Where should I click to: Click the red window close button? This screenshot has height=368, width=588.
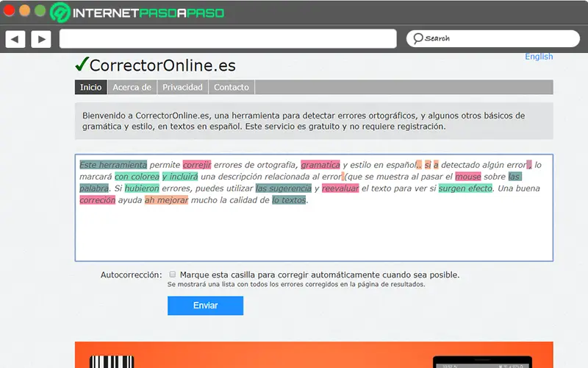(x=9, y=10)
